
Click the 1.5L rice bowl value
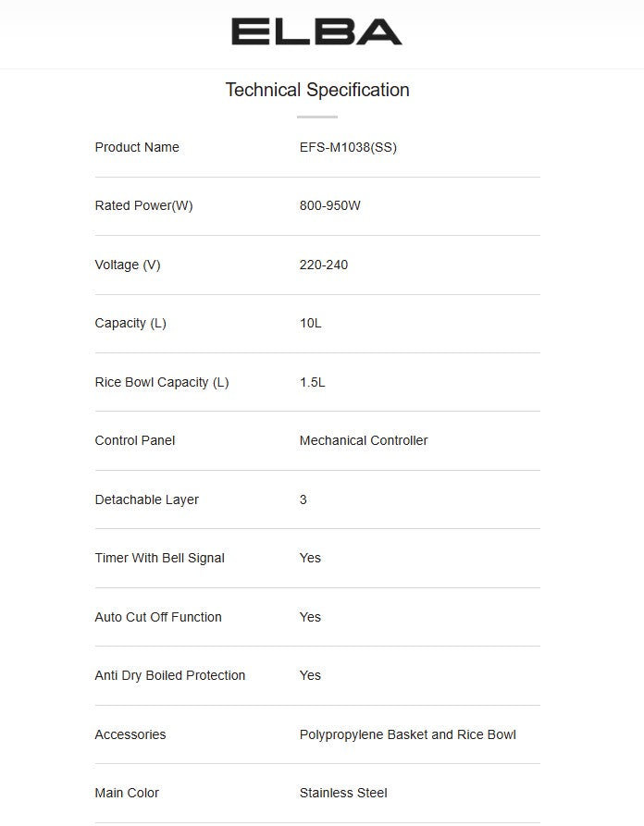point(313,382)
